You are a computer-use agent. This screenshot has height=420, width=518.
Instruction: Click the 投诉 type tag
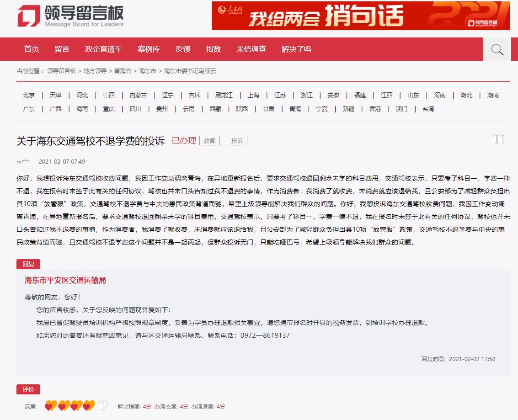(237, 141)
